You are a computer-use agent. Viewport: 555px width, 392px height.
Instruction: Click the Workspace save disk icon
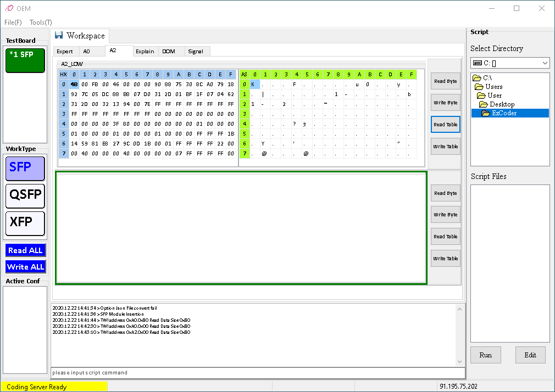[x=59, y=36]
